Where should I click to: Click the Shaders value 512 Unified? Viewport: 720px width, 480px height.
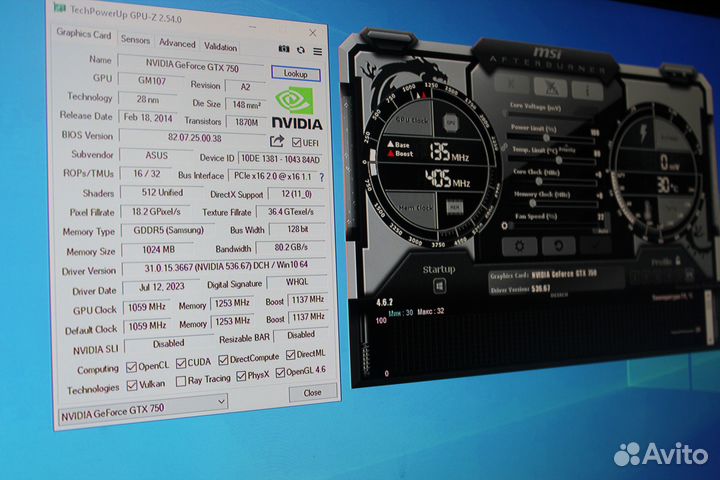[x=162, y=192]
